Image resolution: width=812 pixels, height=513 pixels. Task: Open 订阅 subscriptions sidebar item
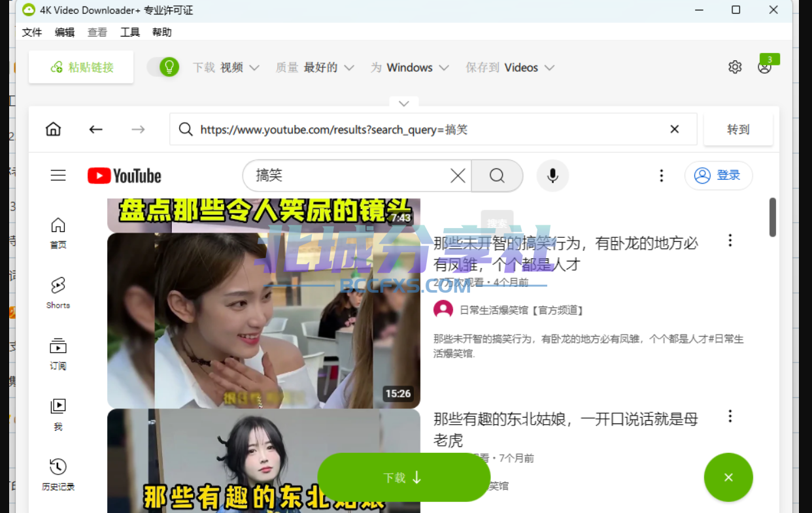pyautogui.click(x=58, y=354)
